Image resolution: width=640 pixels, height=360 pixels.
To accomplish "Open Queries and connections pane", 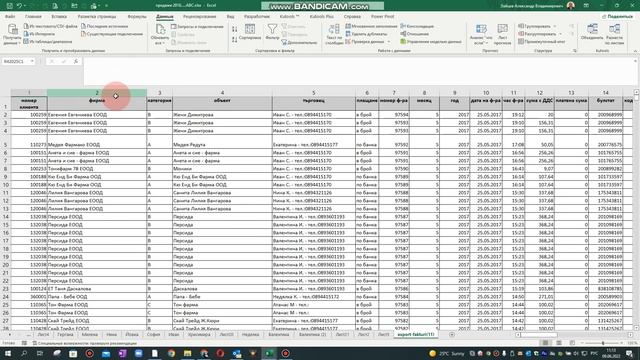I will (197, 26).
